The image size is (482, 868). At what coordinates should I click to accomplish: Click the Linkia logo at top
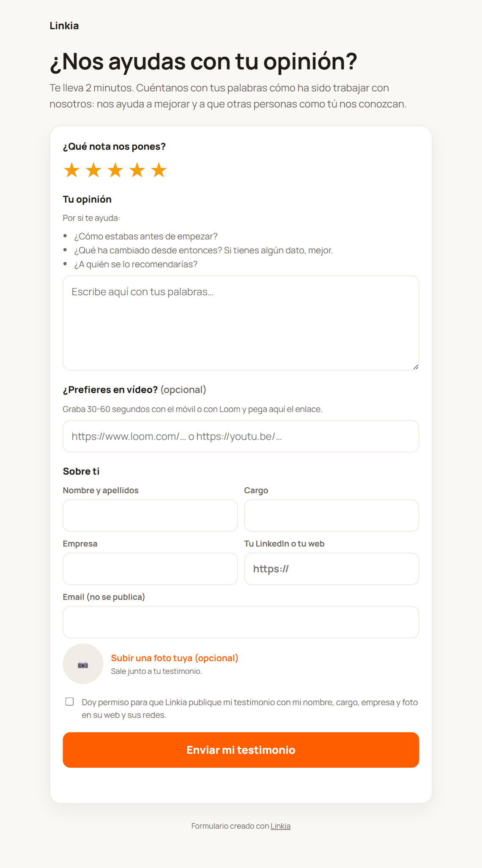64,26
